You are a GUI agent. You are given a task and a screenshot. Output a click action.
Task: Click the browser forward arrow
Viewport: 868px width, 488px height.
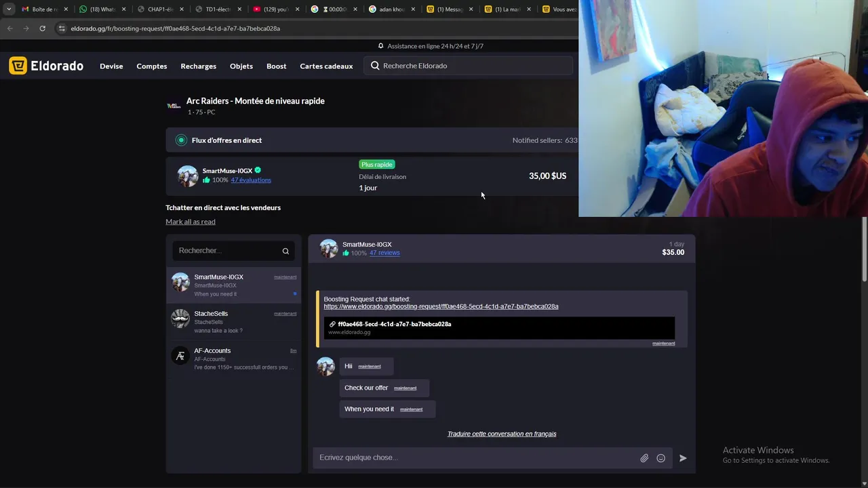click(x=26, y=28)
